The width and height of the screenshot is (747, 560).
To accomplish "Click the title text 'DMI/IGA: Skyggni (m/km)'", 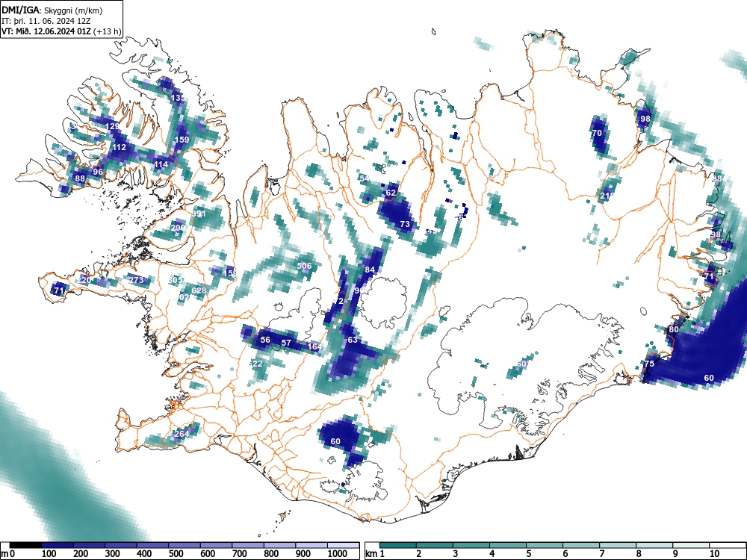I will tap(52, 10).
